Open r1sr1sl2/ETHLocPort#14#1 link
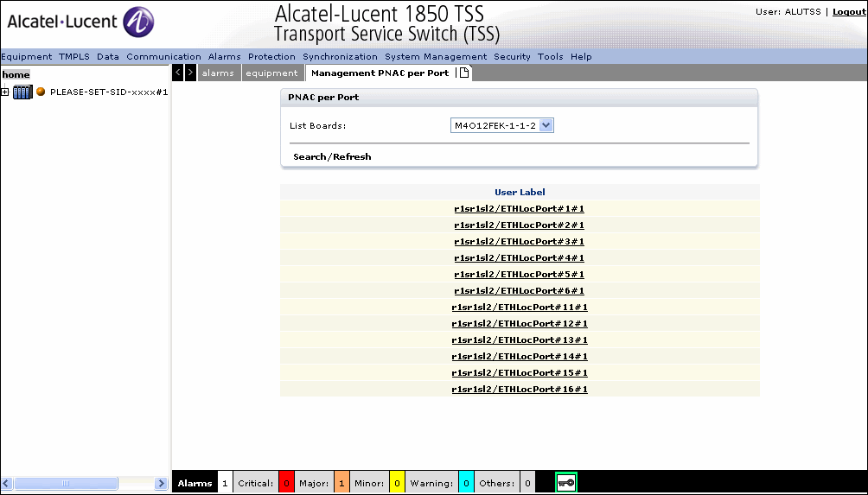This screenshot has height=495, width=868. click(x=520, y=356)
